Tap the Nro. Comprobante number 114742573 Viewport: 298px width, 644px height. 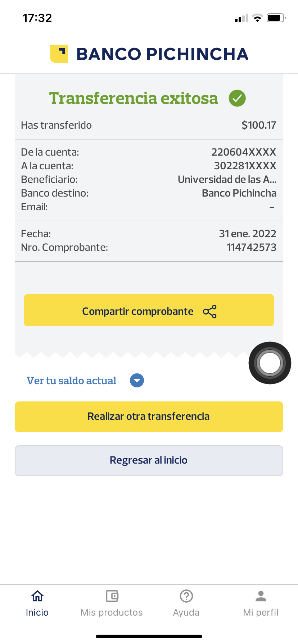[x=251, y=247]
